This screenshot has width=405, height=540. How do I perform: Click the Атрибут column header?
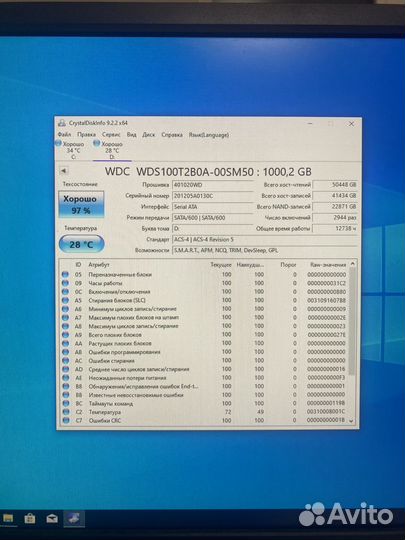[99, 264]
